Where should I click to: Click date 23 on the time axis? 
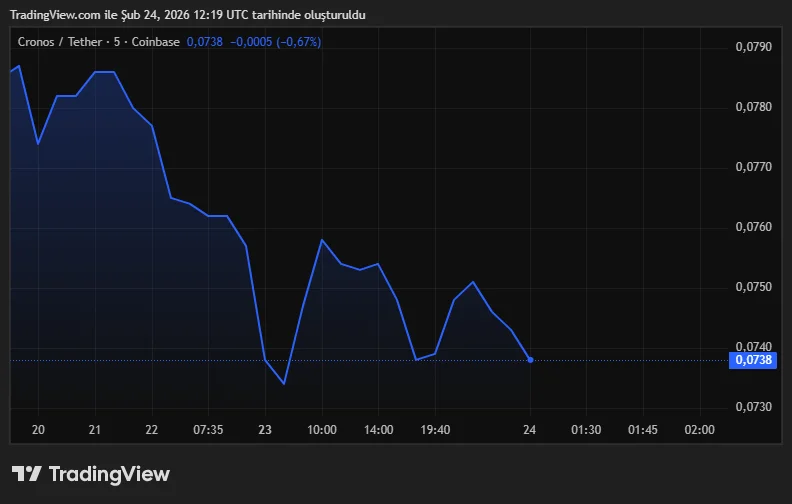265,430
